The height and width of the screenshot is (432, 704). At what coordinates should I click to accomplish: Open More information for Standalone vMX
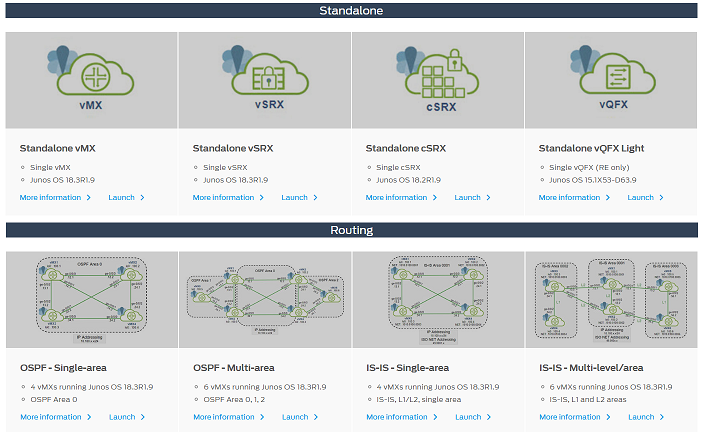pyautogui.click(x=55, y=198)
